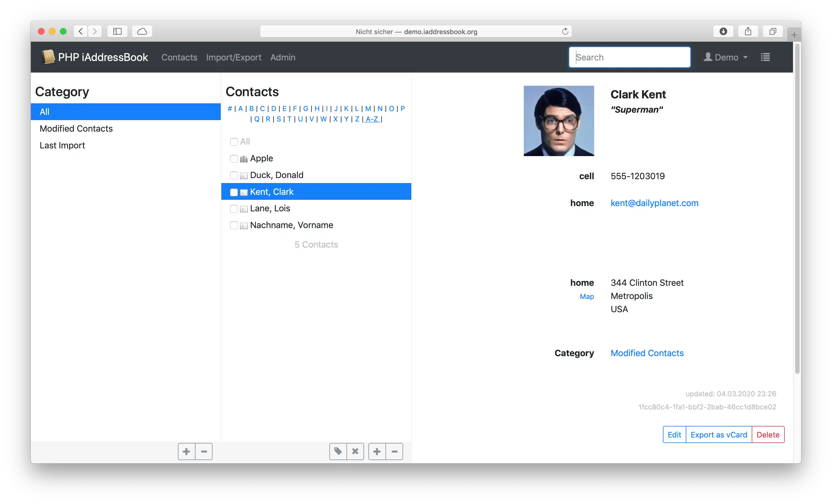Open the iCloud tabs cloud icon

pos(142,31)
